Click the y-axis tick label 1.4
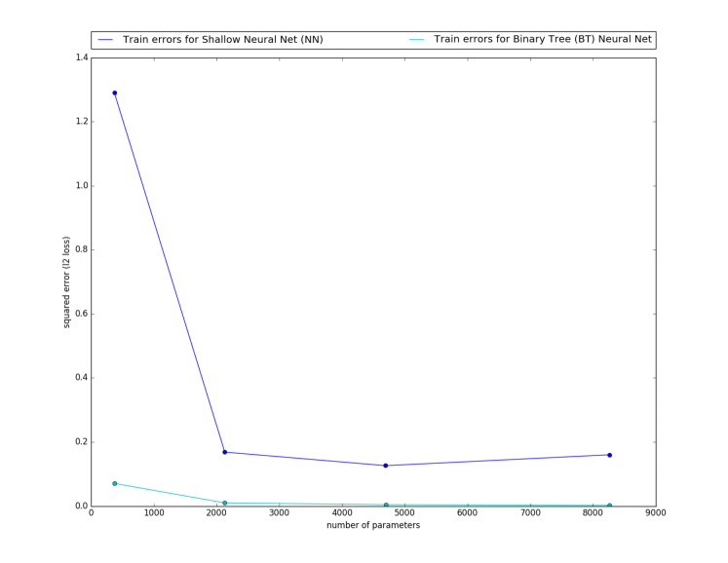 81,57
